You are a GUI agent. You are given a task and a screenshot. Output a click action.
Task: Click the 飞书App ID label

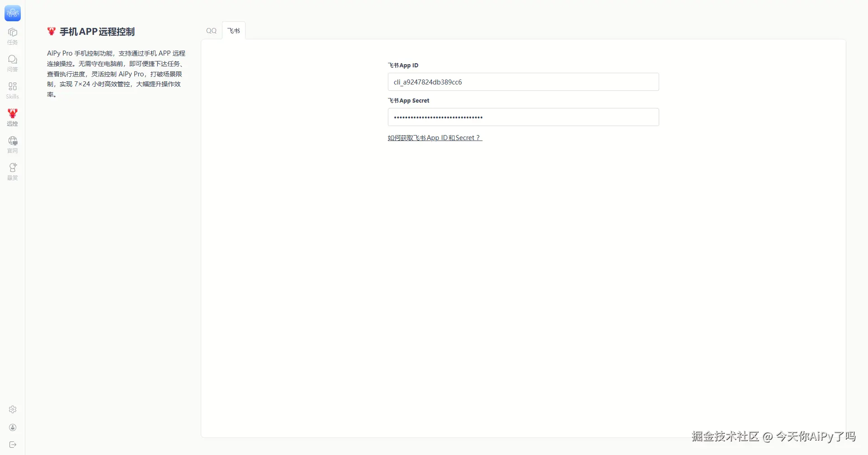click(x=403, y=66)
